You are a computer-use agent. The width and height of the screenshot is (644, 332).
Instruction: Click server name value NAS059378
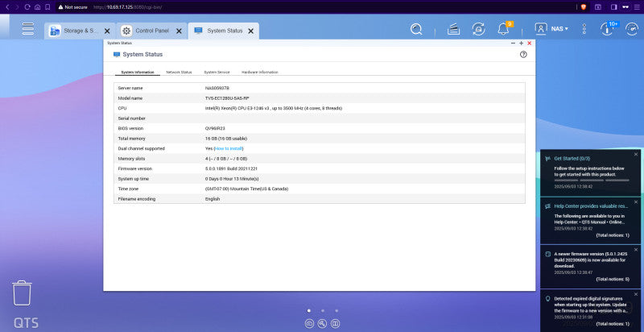click(217, 88)
